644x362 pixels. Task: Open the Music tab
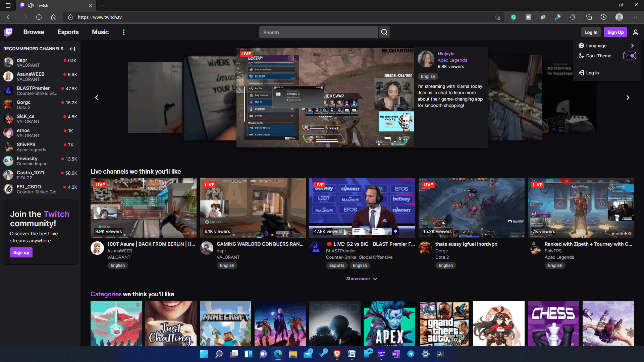pyautogui.click(x=100, y=32)
